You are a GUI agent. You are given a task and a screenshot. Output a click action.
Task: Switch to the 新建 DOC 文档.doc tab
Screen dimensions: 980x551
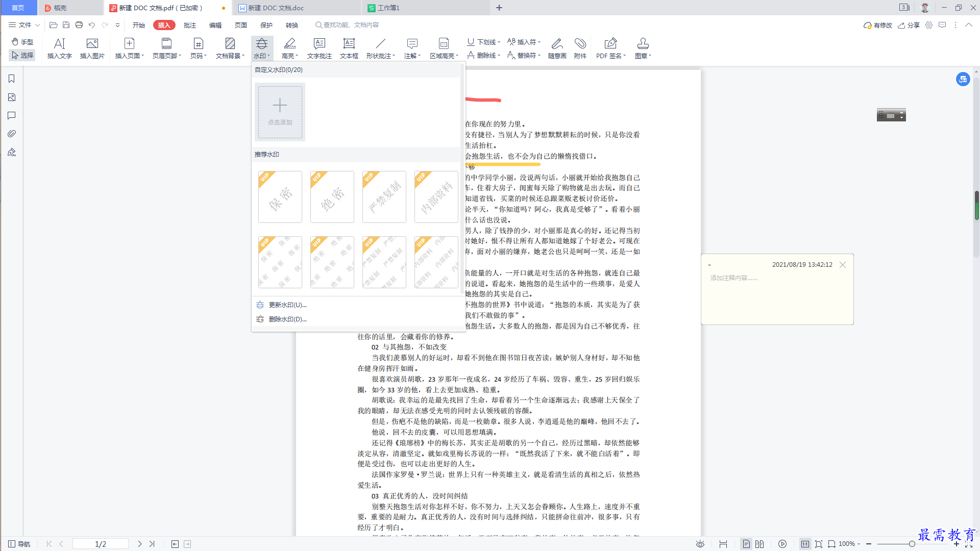coord(296,8)
